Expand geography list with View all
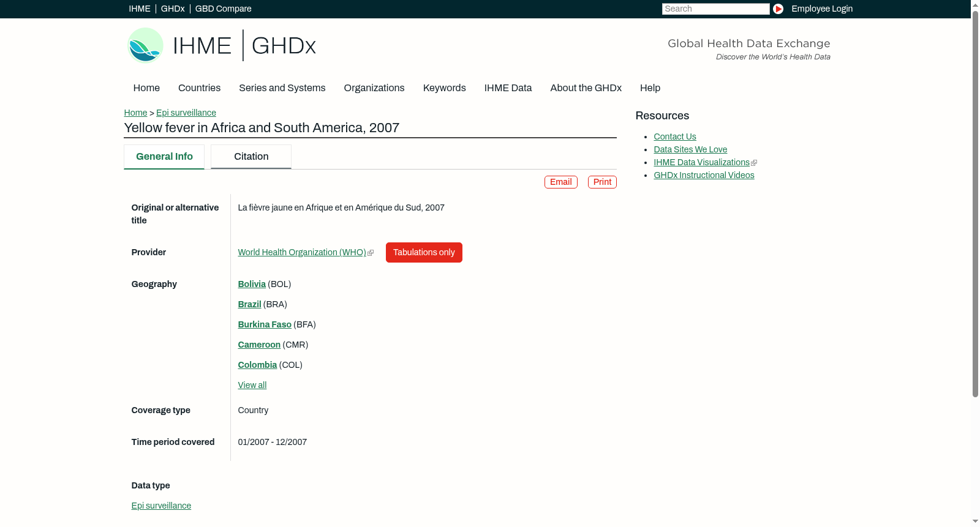980x527 pixels. coord(252,386)
